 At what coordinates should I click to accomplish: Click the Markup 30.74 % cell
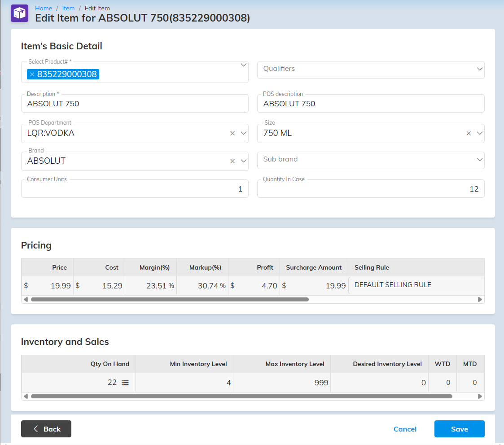[202, 286]
